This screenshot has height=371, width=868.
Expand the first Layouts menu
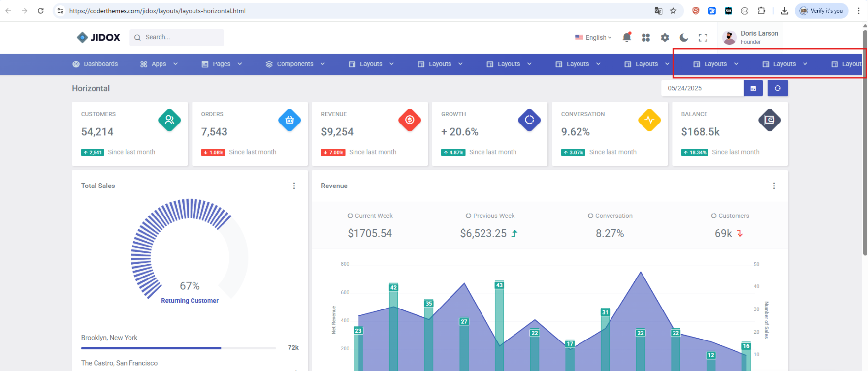point(372,64)
